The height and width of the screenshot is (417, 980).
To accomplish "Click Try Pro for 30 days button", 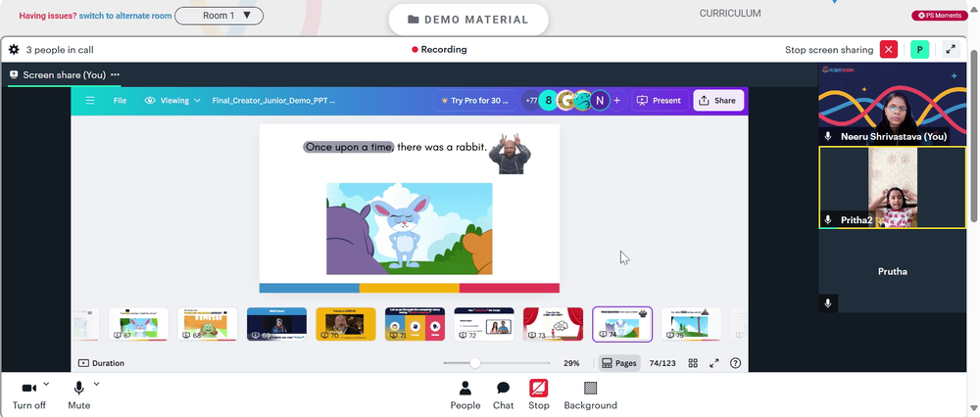I will [x=475, y=101].
